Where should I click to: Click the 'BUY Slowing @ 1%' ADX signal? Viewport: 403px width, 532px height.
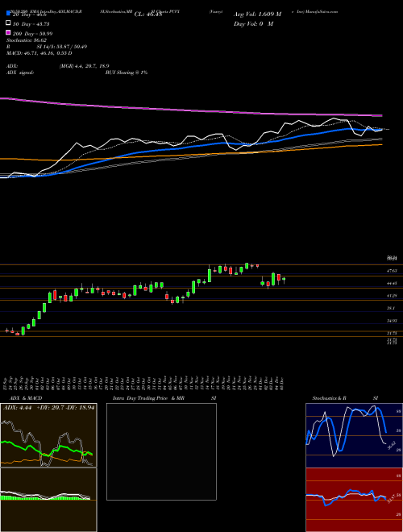(127, 73)
